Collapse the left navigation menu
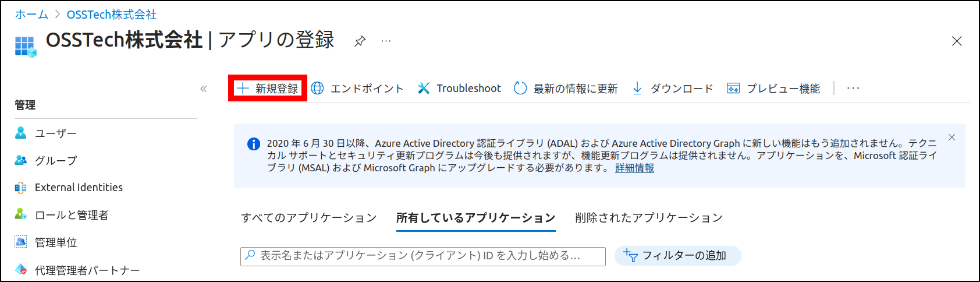Viewport: 980px width, 282px height. click(x=204, y=89)
